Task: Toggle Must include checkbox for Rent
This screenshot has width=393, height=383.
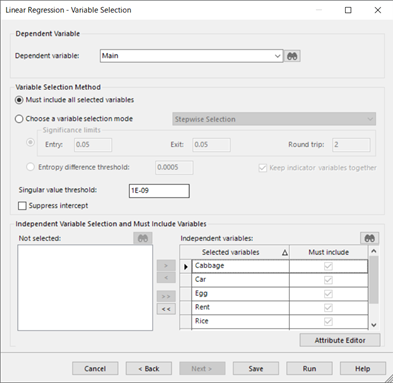Action: point(328,307)
